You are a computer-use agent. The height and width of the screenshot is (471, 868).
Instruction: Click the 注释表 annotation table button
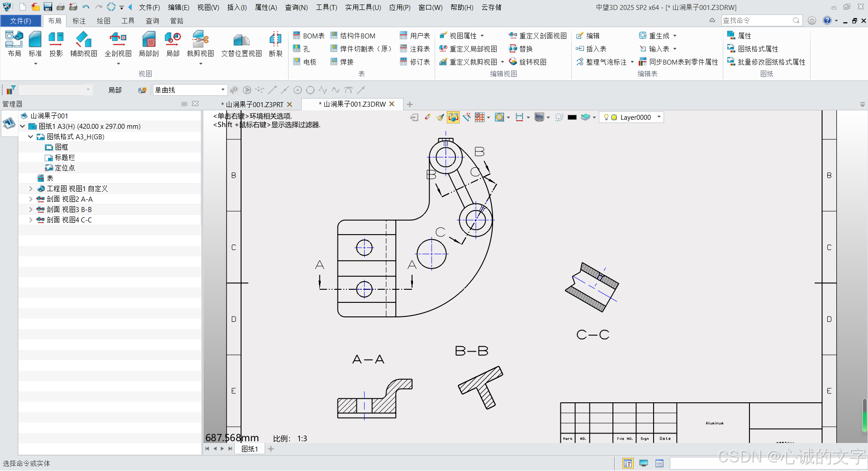(x=415, y=49)
